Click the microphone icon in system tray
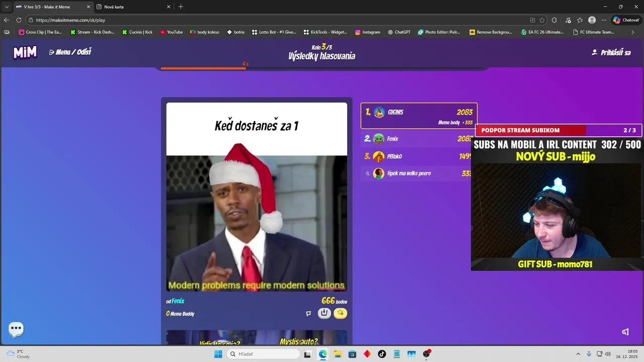This screenshot has height=362, width=644. coord(589,354)
